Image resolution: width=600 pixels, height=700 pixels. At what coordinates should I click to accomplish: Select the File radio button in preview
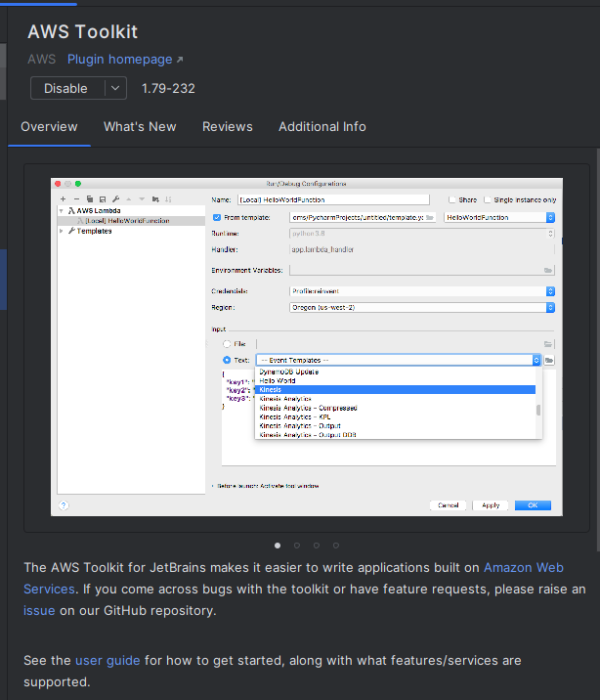(x=227, y=344)
